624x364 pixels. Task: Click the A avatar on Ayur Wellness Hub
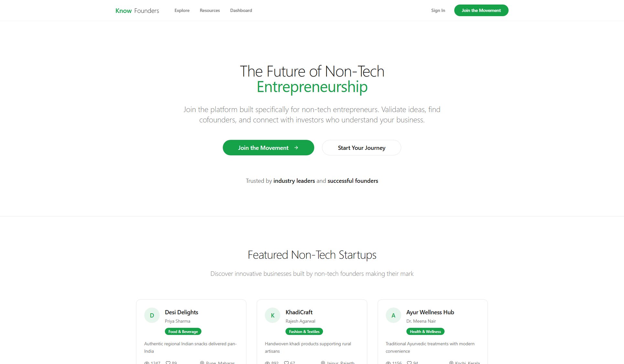tap(393, 315)
